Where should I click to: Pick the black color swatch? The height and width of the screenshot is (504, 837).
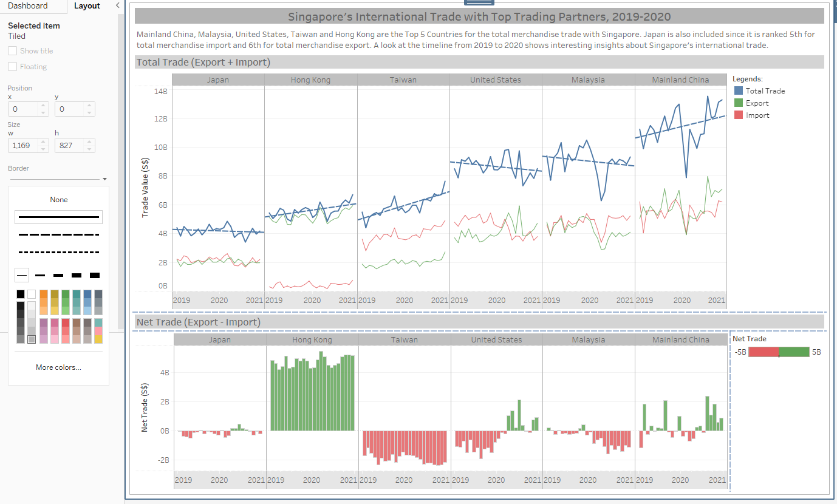point(21,295)
